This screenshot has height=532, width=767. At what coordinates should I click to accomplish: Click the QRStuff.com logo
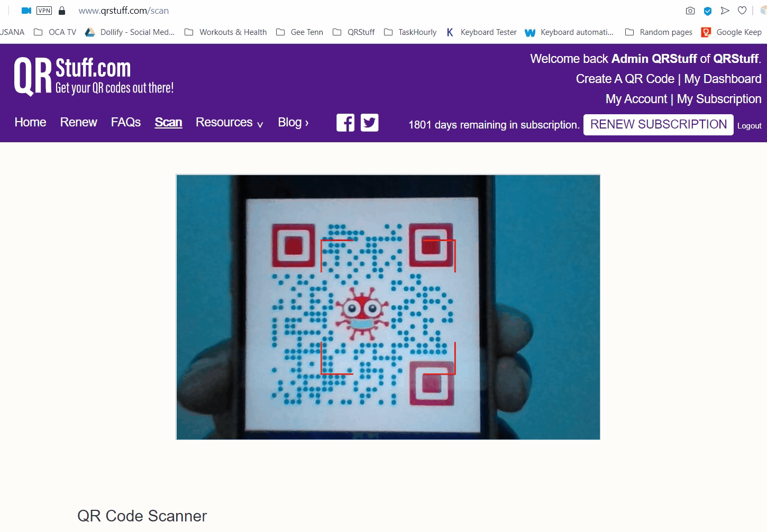pos(94,77)
